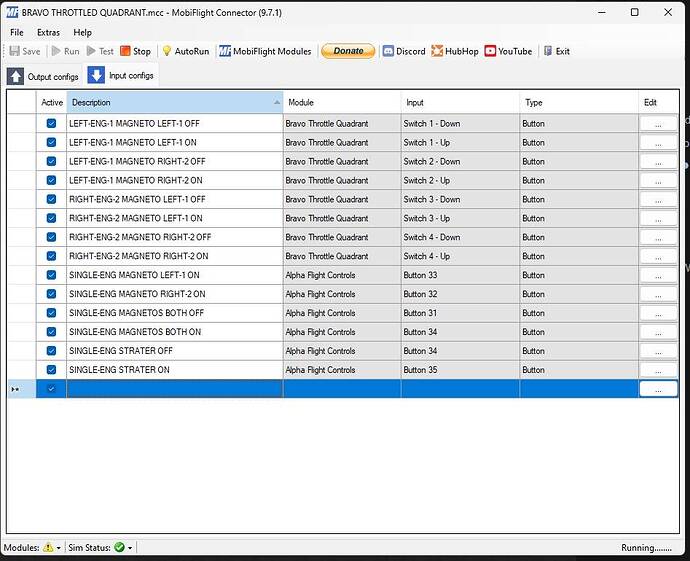Image resolution: width=690 pixels, height=561 pixels.
Task: Uncheck Active for LEFT-ENG-1 MAGNETO LEFT-1 OFF
Action: coord(52,124)
